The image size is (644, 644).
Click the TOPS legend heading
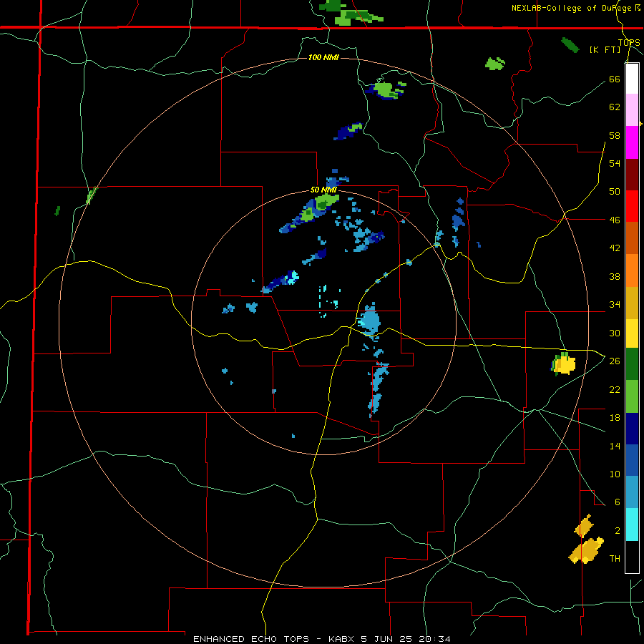pos(629,43)
